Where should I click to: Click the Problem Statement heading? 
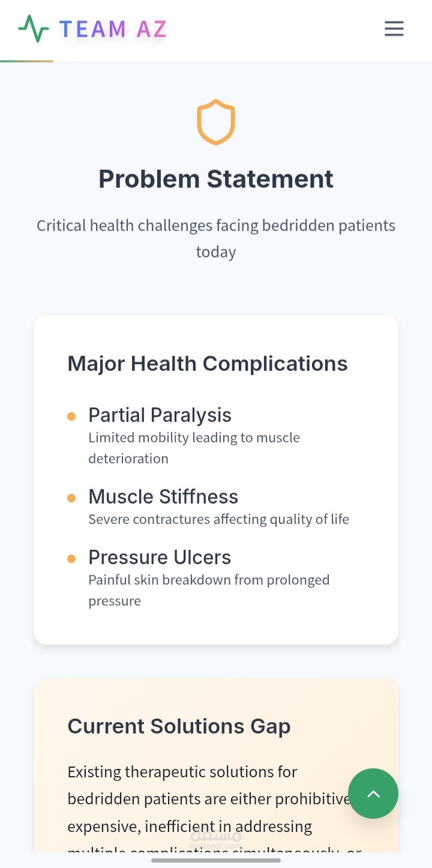click(216, 179)
